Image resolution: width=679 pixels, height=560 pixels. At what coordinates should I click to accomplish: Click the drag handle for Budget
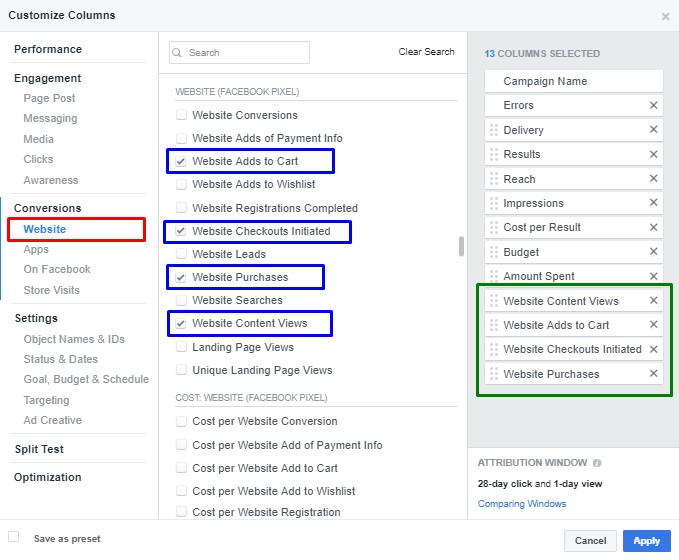point(494,252)
